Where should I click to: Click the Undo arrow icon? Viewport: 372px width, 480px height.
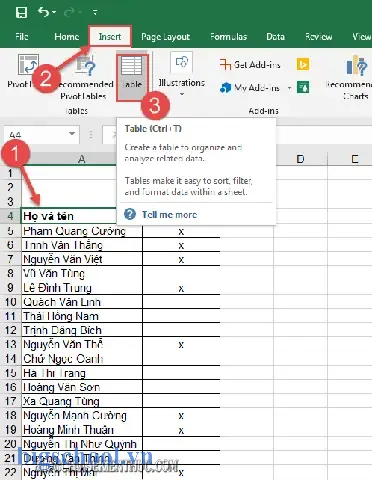[x=43, y=12]
